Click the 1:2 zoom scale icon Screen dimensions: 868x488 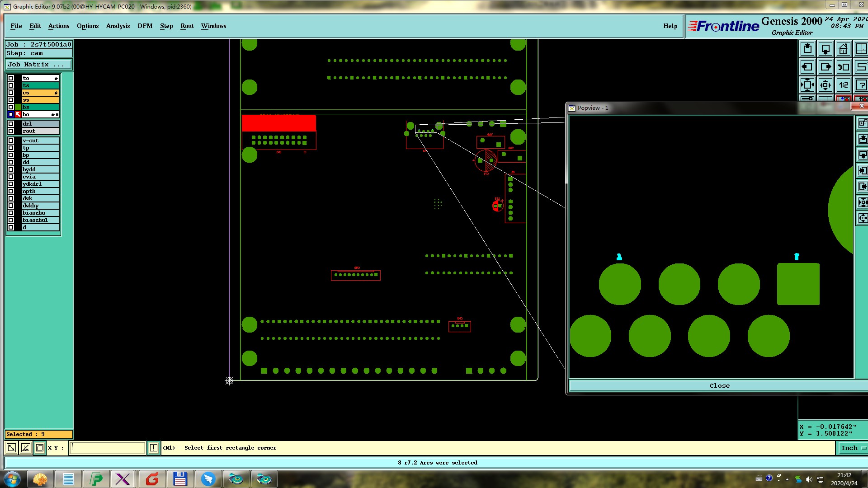pos(843,85)
